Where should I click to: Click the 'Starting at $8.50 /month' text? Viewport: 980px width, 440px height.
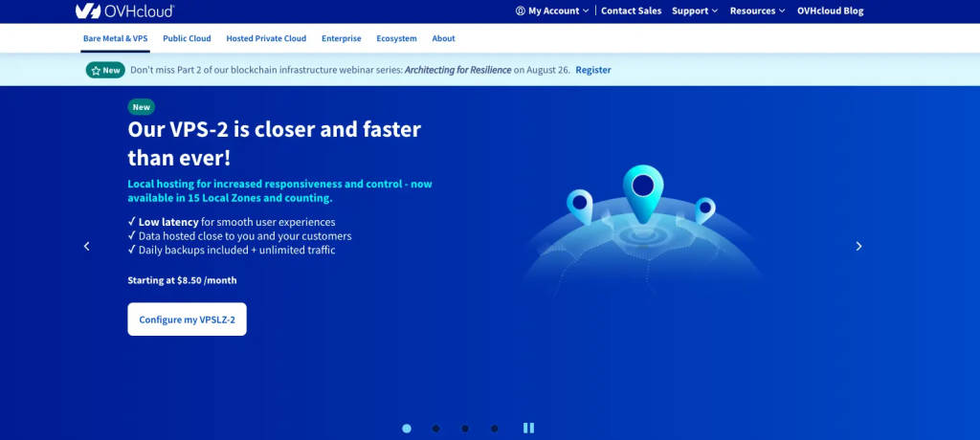point(182,280)
